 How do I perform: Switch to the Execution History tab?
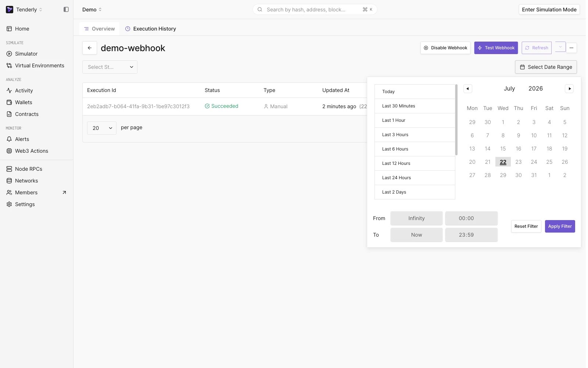point(151,29)
